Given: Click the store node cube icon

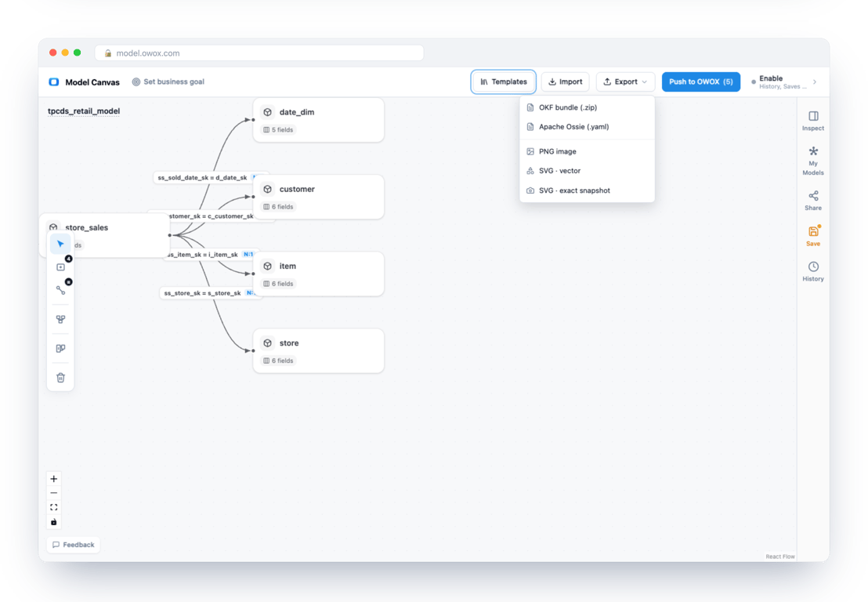Looking at the screenshot, I should pos(267,343).
